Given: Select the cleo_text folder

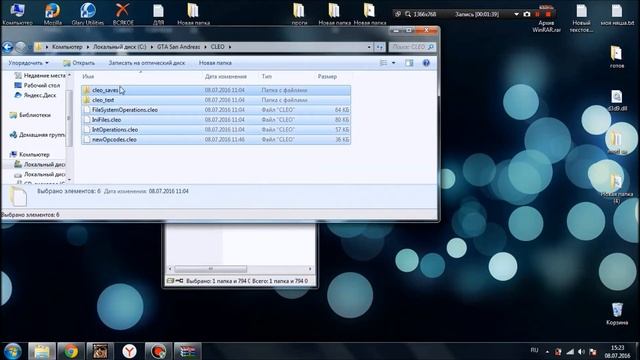Looking at the screenshot, I should click(216, 100).
